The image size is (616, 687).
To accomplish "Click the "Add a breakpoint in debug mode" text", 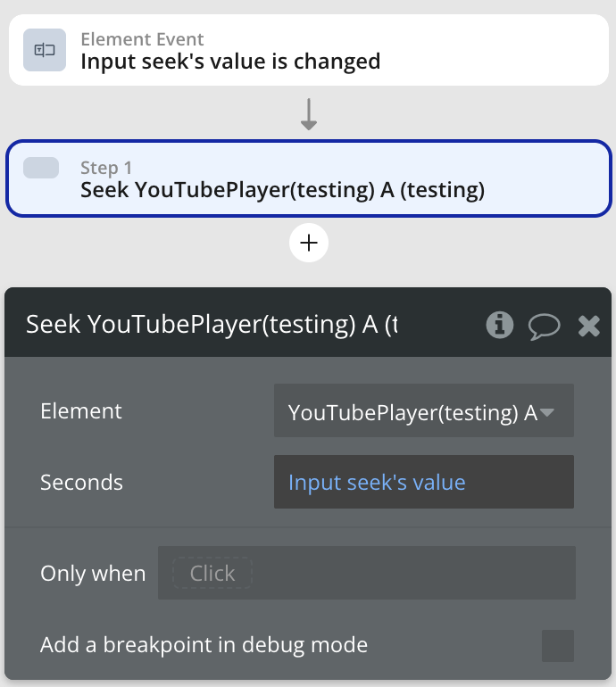I will pos(204,644).
